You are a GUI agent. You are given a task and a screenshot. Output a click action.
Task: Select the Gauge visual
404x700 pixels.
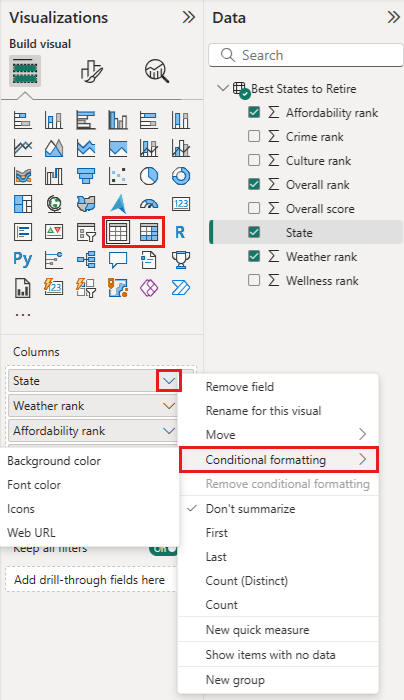tap(149, 204)
